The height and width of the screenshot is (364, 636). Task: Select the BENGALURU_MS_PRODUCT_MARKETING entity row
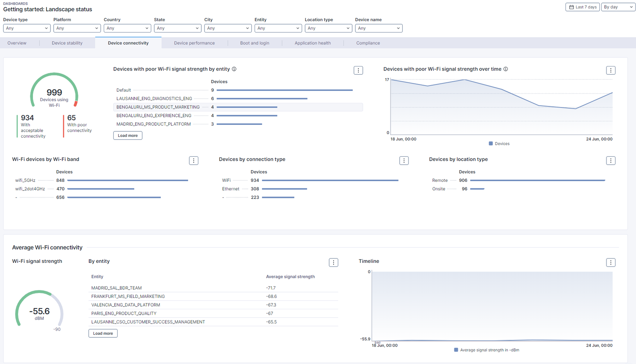click(158, 107)
